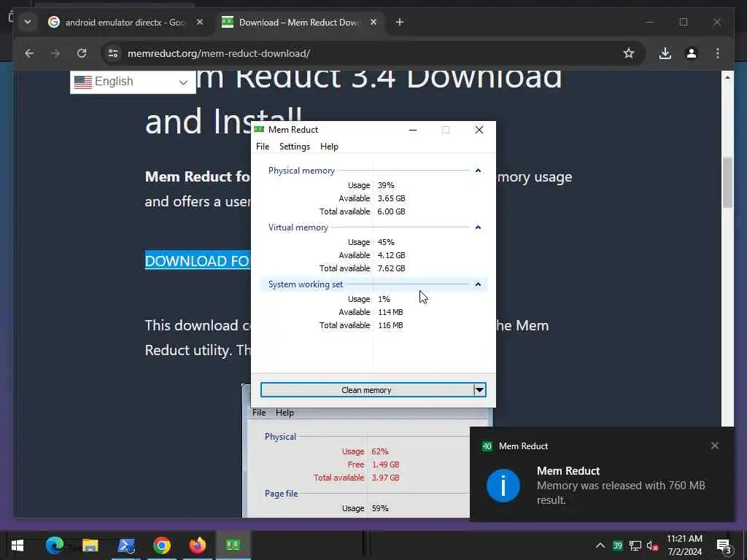Click the page vertical scrollbar thumb
The height and width of the screenshot is (560, 747).
pos(727,182)
